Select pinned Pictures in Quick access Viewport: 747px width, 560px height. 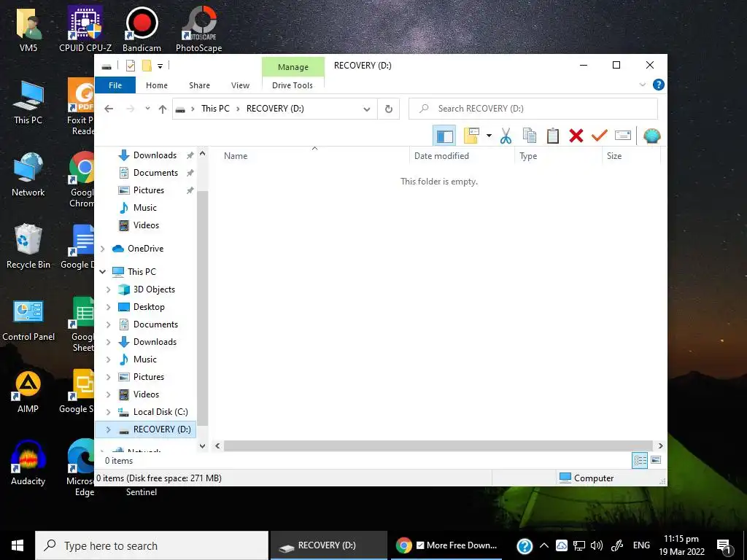coord(149,190)
